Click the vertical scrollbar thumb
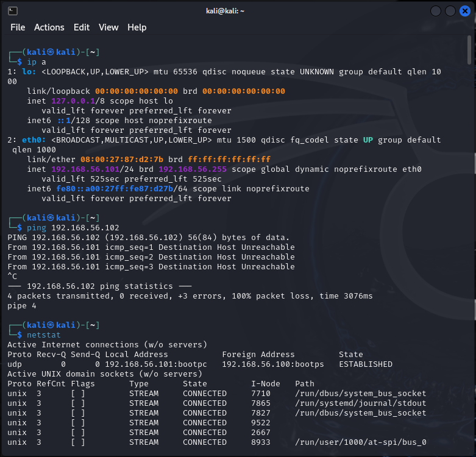 pos(469,51)
